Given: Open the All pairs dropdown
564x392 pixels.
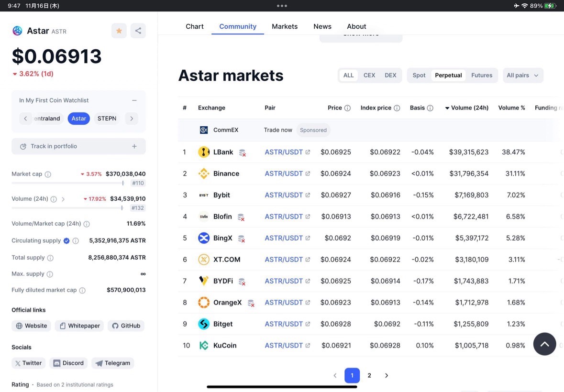Looking at the screenshot, I should pos(522,76).
